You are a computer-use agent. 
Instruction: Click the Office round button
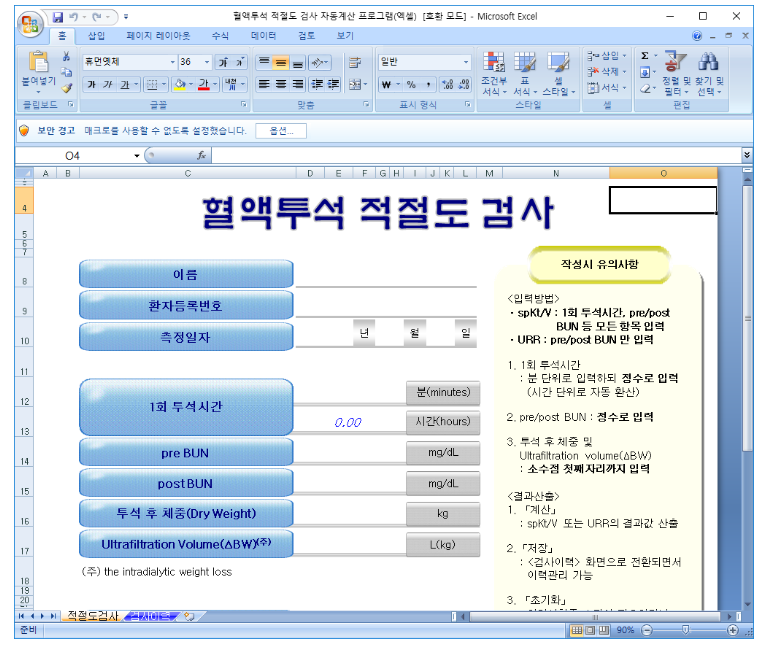(30, 23)
